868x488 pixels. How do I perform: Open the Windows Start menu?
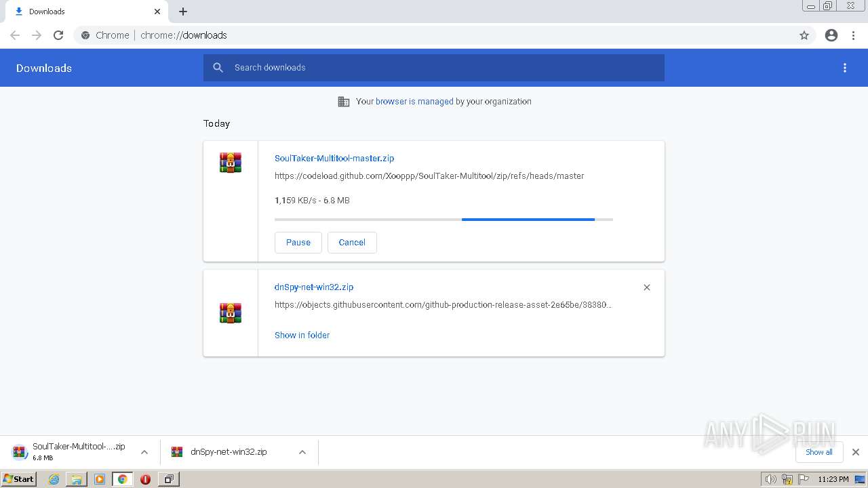point(19,479)
